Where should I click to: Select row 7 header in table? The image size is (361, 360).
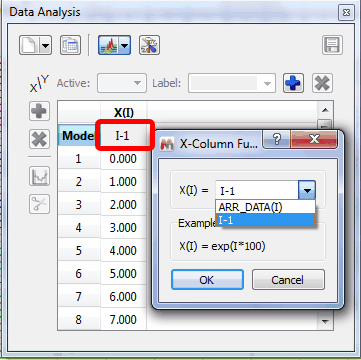tap(79, 297)
